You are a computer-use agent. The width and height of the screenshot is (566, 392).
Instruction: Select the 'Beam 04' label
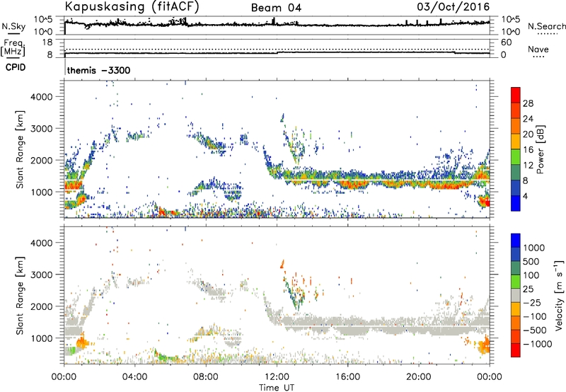click(276, 8)
